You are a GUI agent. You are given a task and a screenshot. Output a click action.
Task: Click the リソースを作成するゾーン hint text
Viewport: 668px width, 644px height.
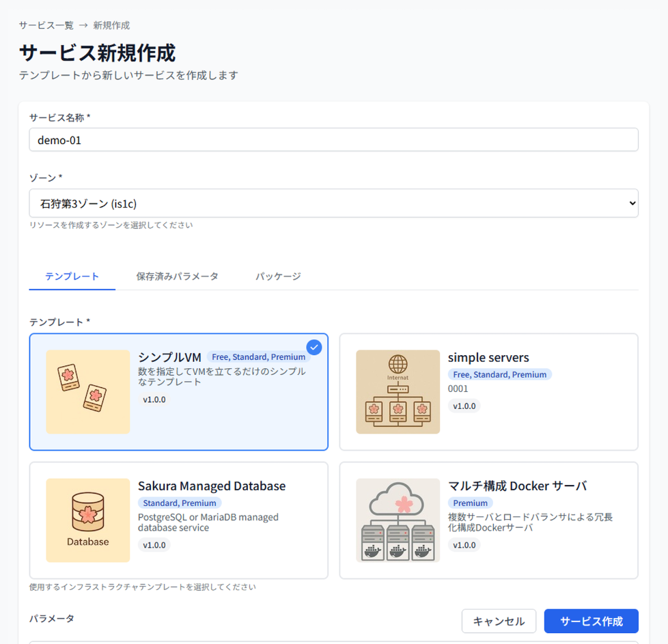pos(111,225)
